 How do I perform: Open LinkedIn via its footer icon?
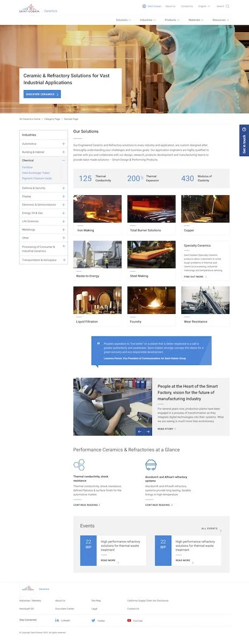[x=56, y=620]
